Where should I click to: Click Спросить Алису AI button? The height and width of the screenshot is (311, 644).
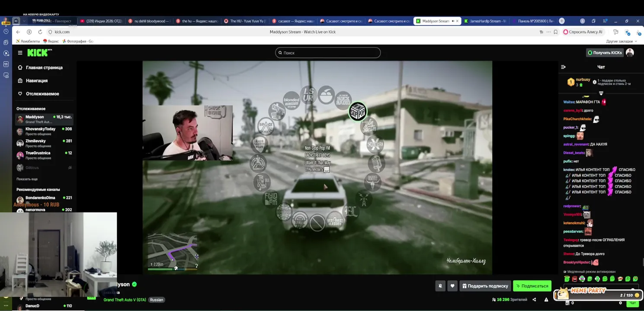583,32
